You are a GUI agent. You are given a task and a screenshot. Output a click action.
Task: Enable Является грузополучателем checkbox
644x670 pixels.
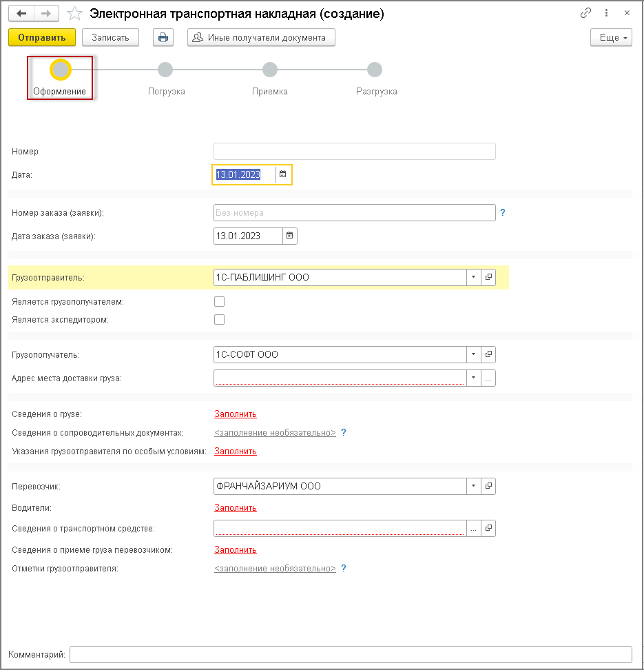220,301
